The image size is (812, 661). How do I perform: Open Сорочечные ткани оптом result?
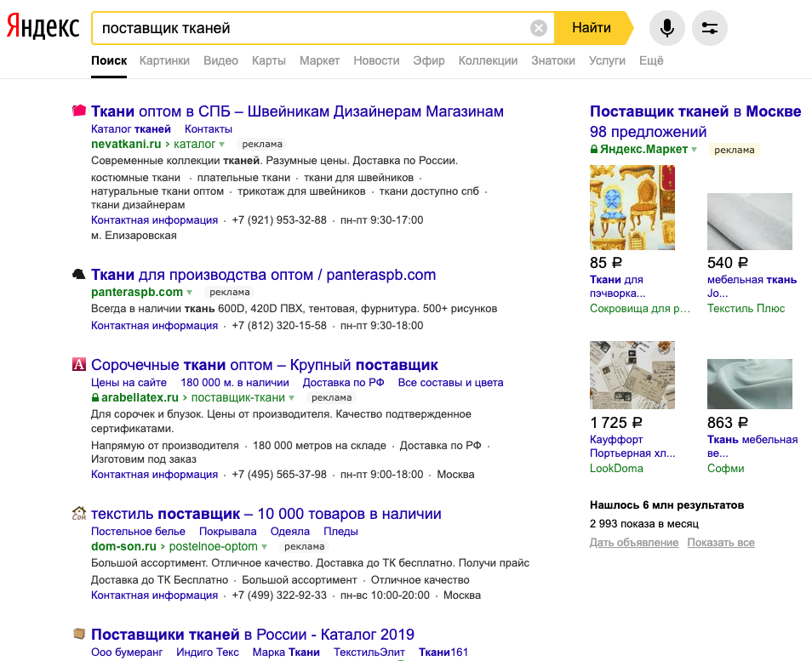(265, 365)
